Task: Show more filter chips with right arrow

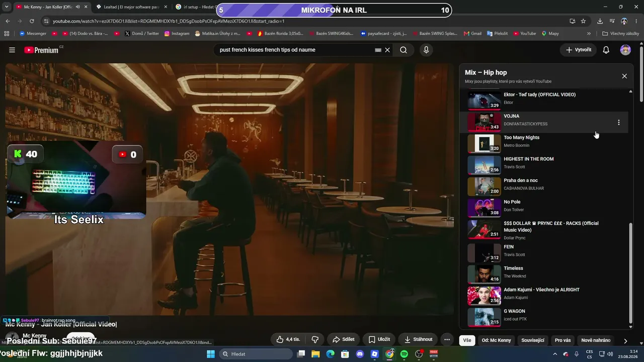Action: pyautogui.click(x=625, y=340)
